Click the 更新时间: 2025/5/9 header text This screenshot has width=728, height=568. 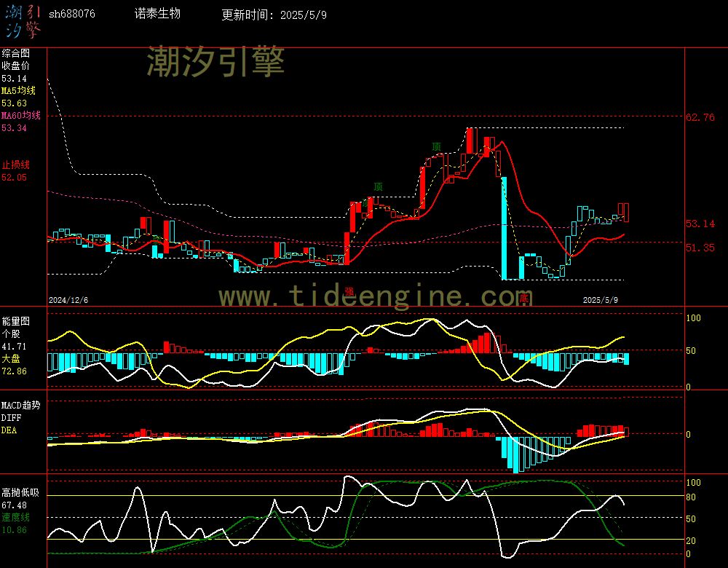(x=274, y=15)
